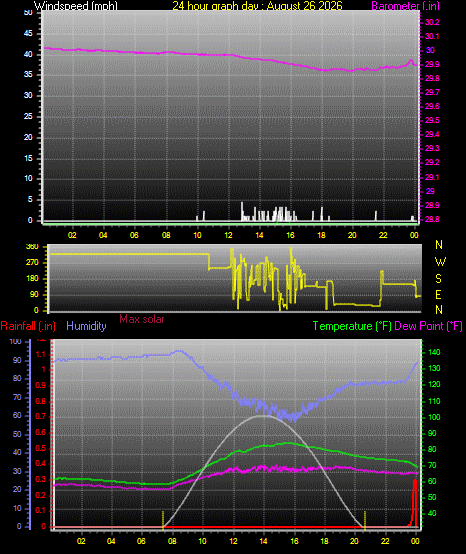Select the 0.5 rainfall axis value
The image size is (466, 554).
pos(41,448)
